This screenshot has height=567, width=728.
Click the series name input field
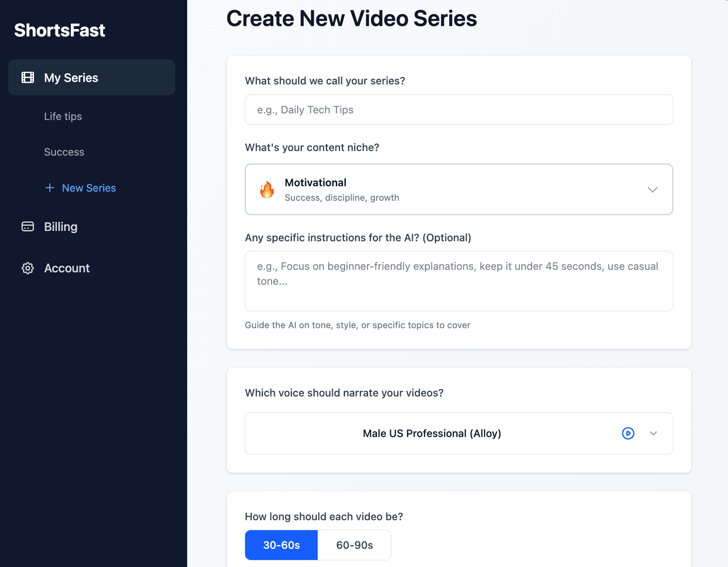[x=458, y=110]
